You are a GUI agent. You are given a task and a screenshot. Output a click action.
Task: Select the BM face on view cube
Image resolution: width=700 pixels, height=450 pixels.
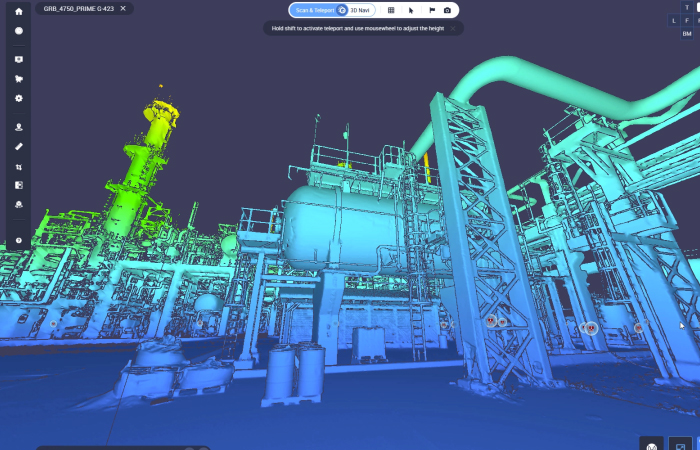click(686, 33)
